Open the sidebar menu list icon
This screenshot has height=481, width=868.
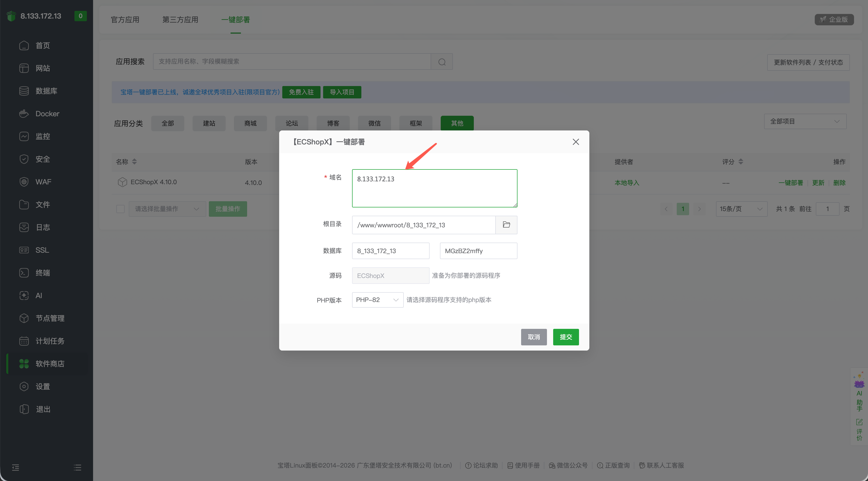(78, 467)
